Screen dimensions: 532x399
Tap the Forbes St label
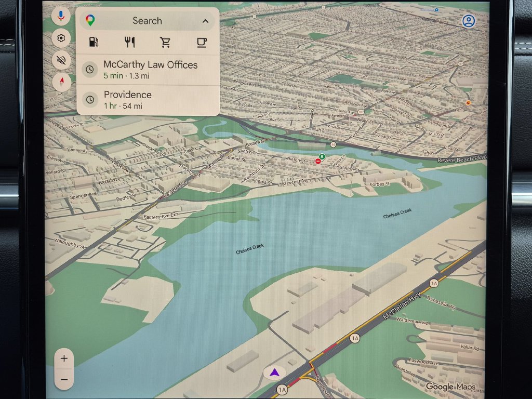(380, 184)
